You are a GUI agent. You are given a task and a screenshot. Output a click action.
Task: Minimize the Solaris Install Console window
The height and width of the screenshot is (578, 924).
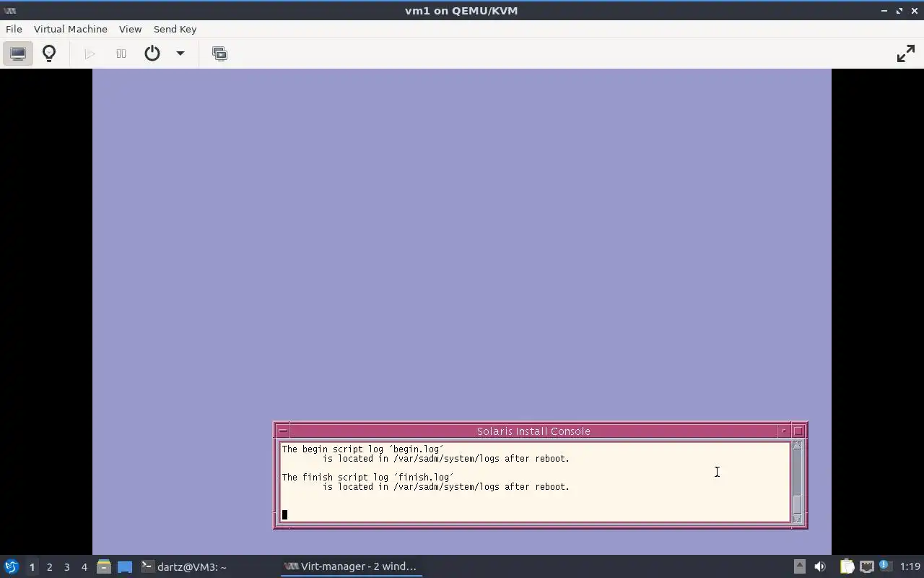click(783, 431)
